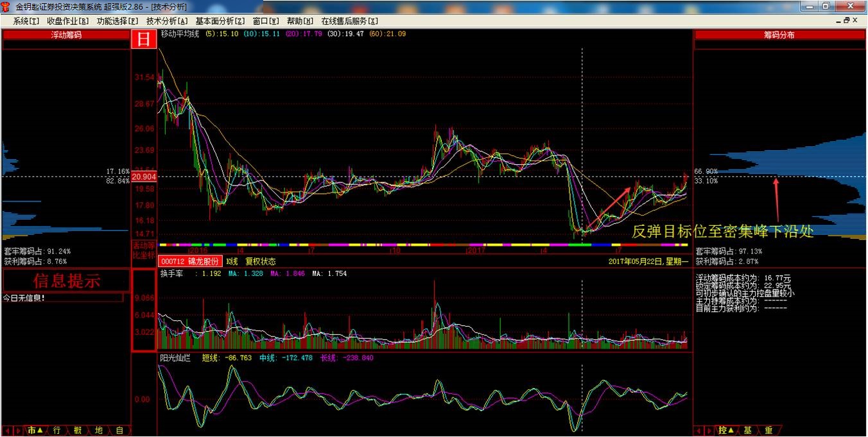Click the 浮动筹码成本约为: 16.77元 line
The image size is (868, 437).
click(743, 278)
